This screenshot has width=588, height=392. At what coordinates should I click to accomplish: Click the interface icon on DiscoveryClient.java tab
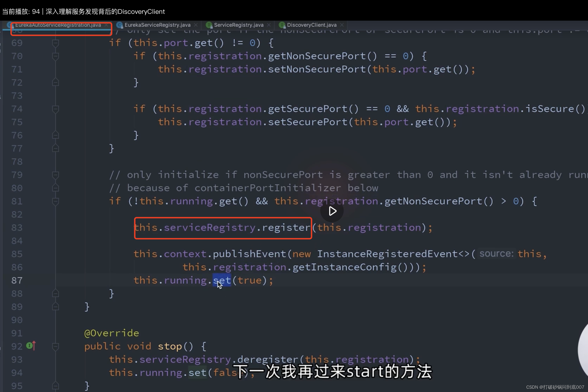(x=282, y=25)
